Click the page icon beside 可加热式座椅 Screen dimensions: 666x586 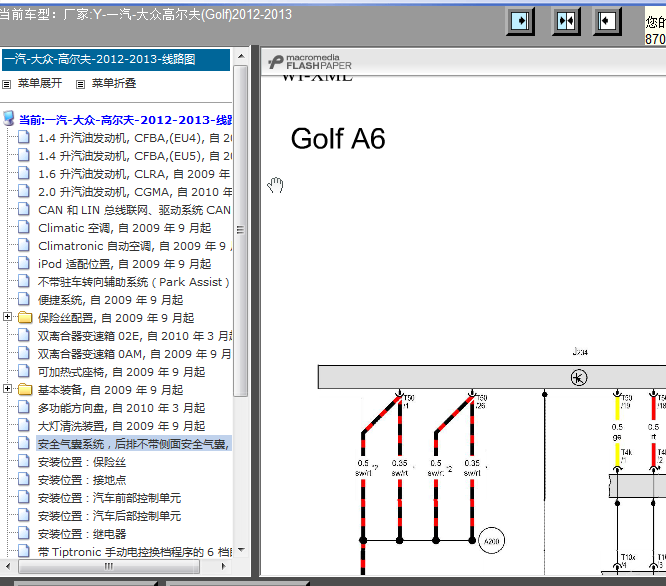[24, 371]
